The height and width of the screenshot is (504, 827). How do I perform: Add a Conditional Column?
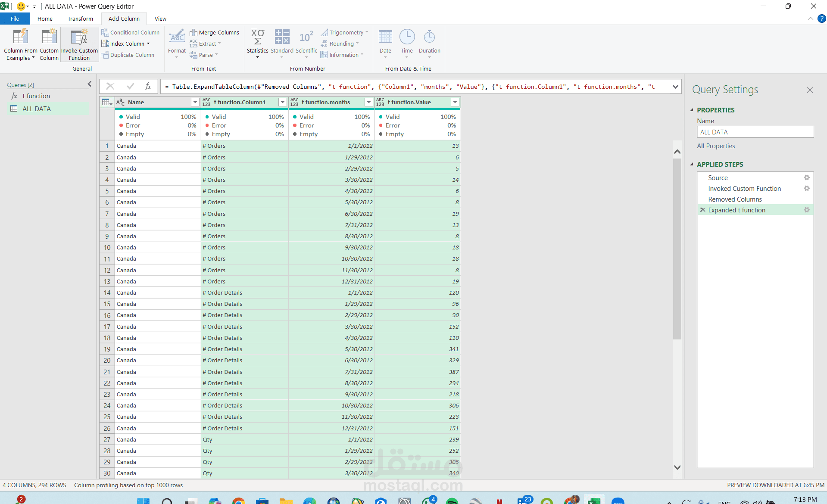(x=130, y=32)
